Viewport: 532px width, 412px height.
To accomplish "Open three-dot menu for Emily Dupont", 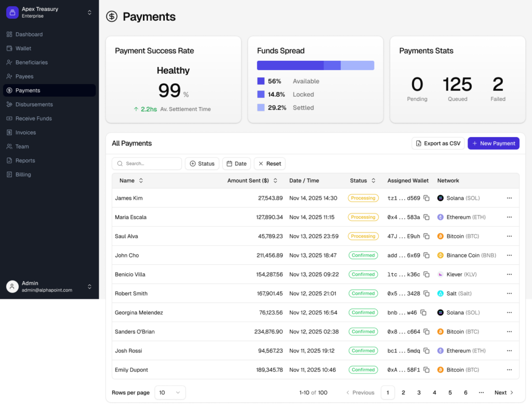I will click(509, 370).
